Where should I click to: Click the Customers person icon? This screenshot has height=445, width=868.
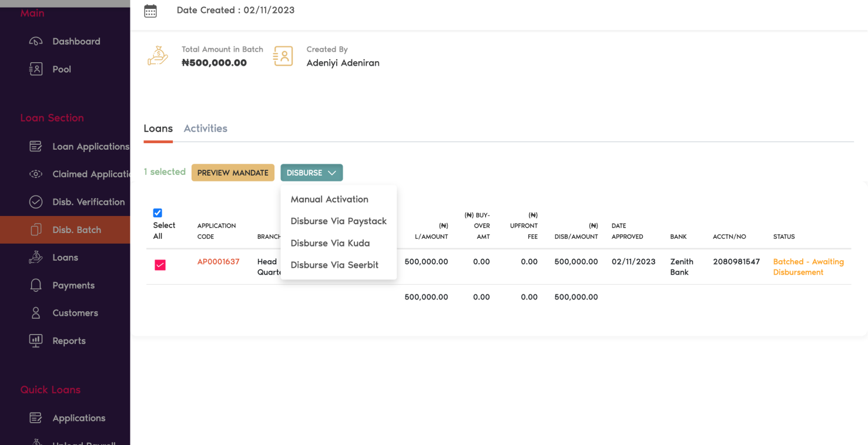tap(36, 312)
